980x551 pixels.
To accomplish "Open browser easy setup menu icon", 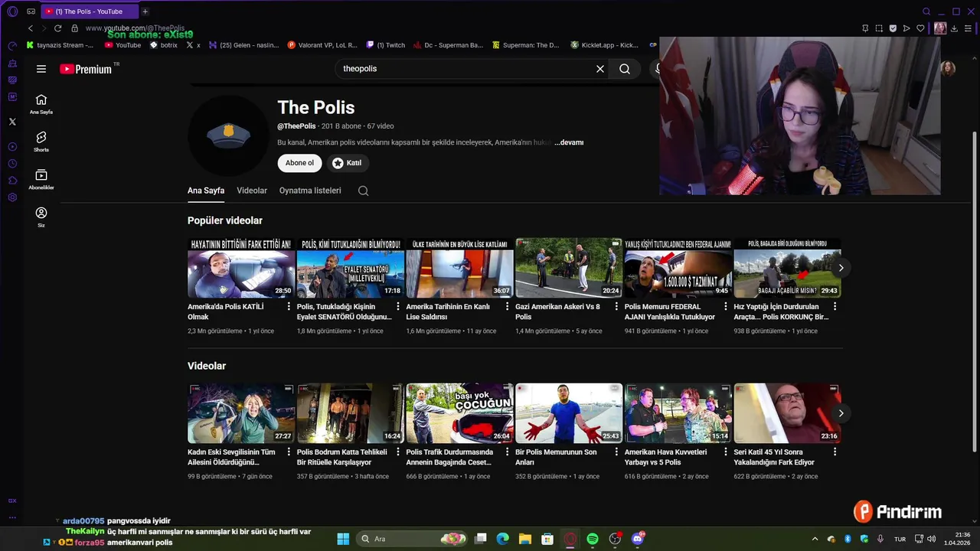I will 969,28.
